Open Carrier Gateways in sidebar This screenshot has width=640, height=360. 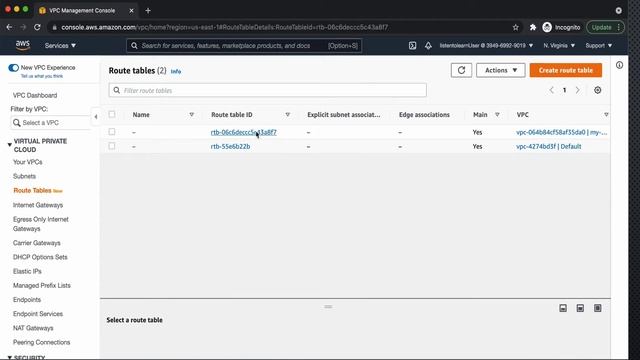(x=37, y=243)
